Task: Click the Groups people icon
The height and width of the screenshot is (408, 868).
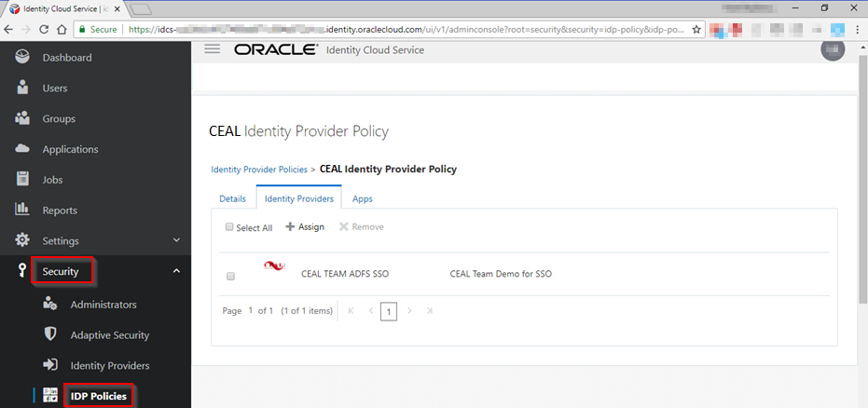Action: [22, 118]
